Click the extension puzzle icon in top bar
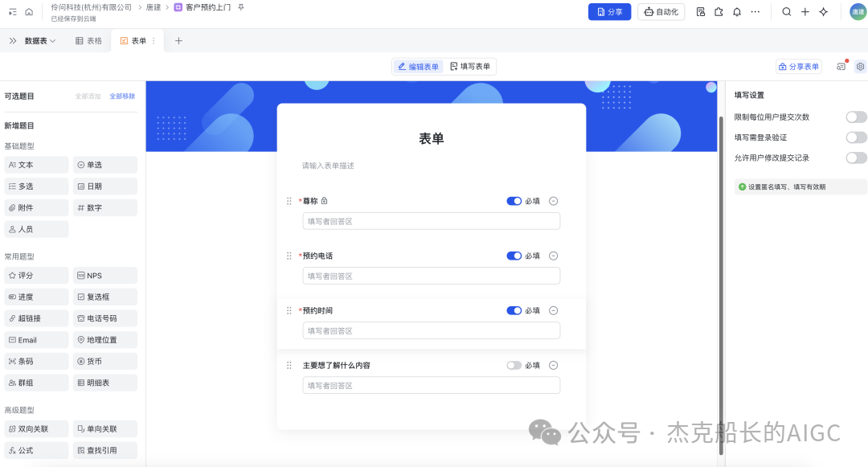Screen dimensions: 868x467 719,11
